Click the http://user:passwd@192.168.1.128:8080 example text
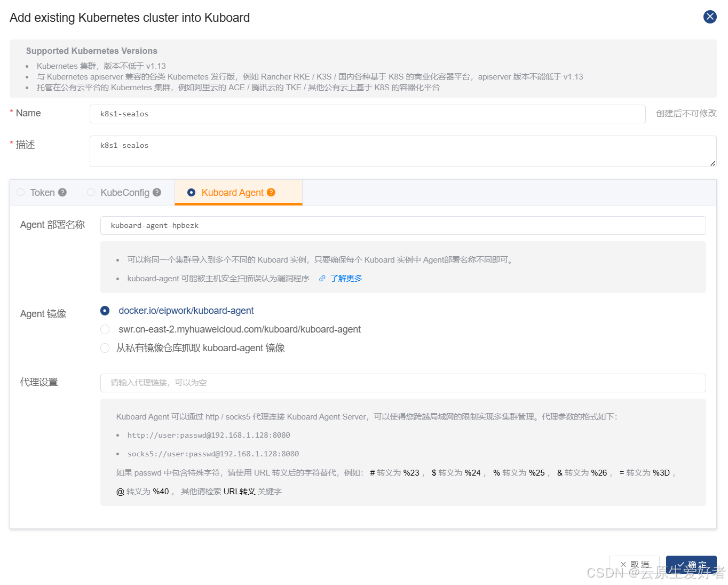This screenshot has height=585, width=728. (209, 435)
